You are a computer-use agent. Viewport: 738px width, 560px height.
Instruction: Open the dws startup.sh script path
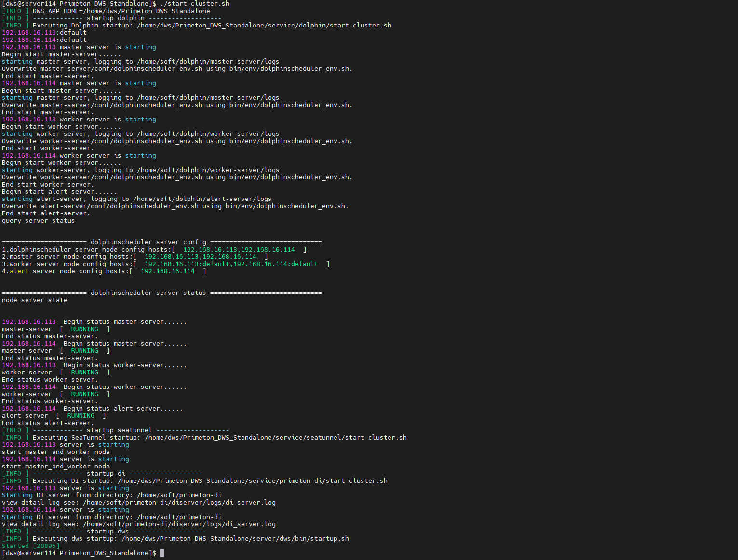(x=234, y=538)
